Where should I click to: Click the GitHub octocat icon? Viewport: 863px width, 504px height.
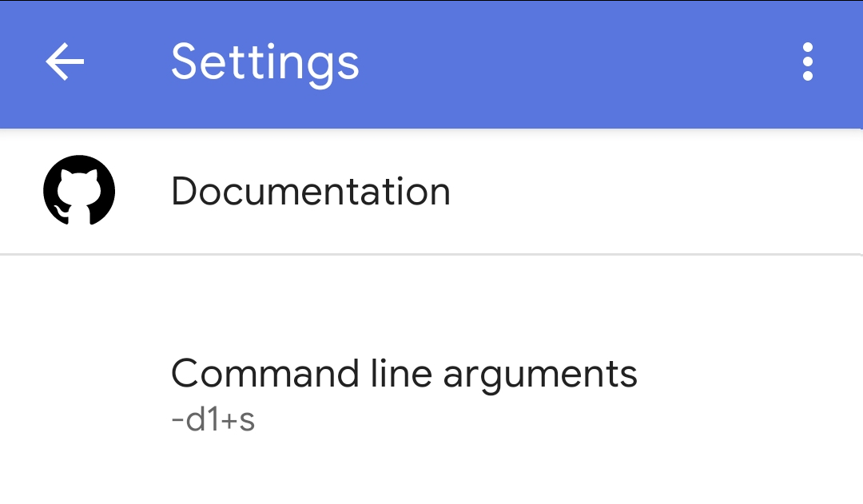tap(79, 192)
